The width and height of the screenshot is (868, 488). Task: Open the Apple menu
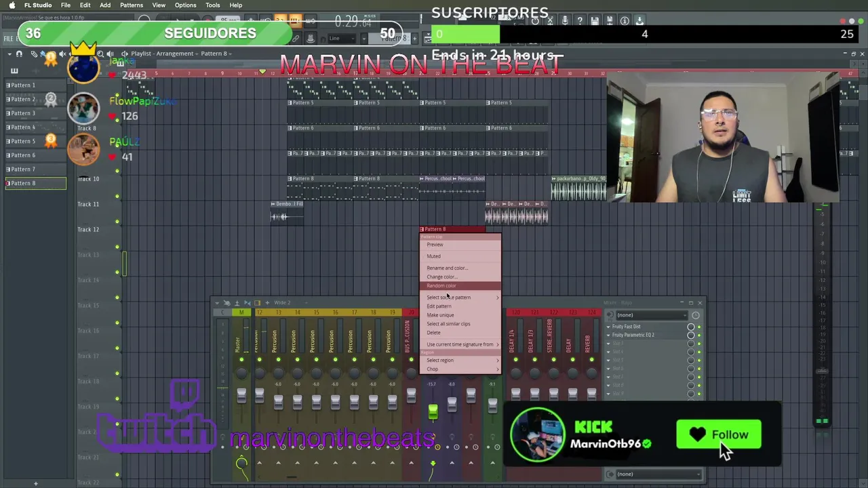(x=12, y=5)
